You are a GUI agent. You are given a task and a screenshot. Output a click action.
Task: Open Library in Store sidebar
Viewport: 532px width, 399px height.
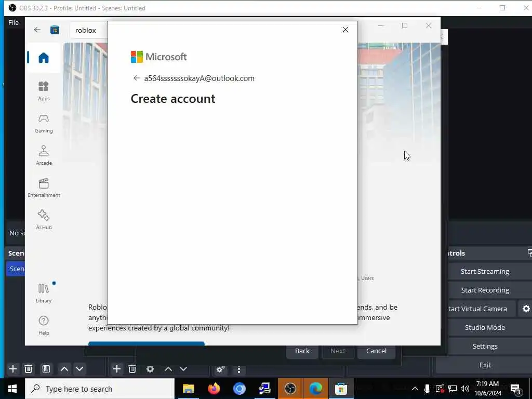click(44, 293)
